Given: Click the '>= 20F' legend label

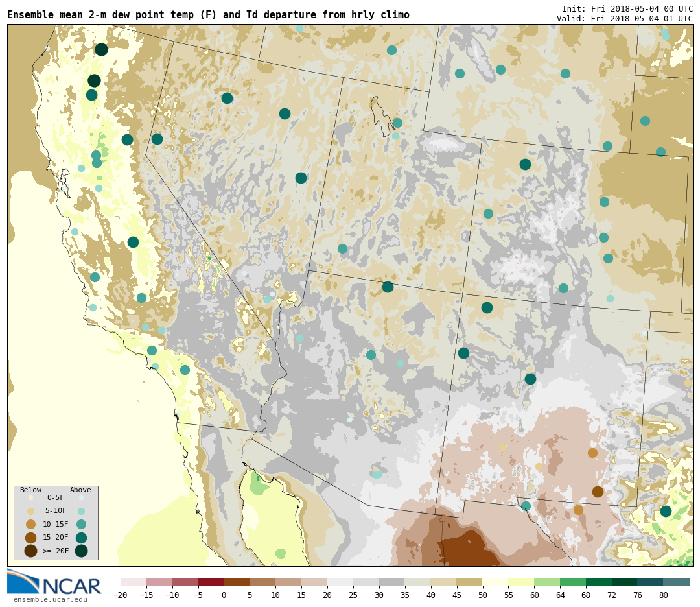Looking at the screenshot, I should (56, 551).
